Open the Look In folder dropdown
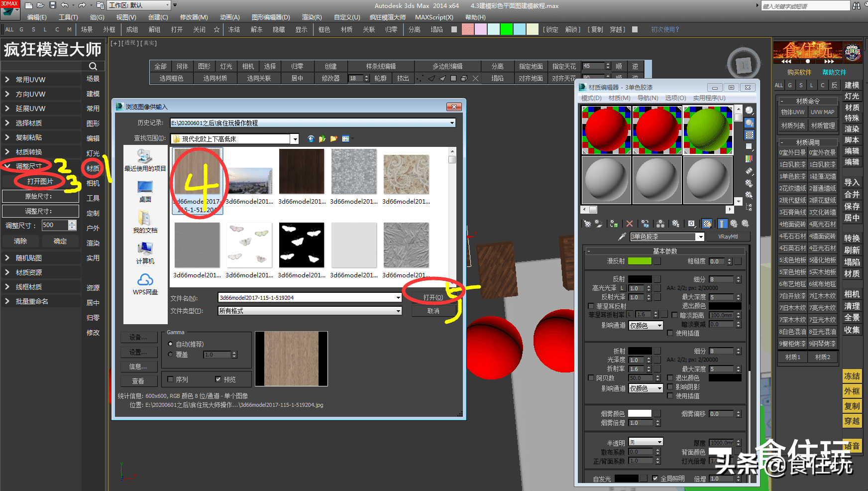 (x=295, y=139)
